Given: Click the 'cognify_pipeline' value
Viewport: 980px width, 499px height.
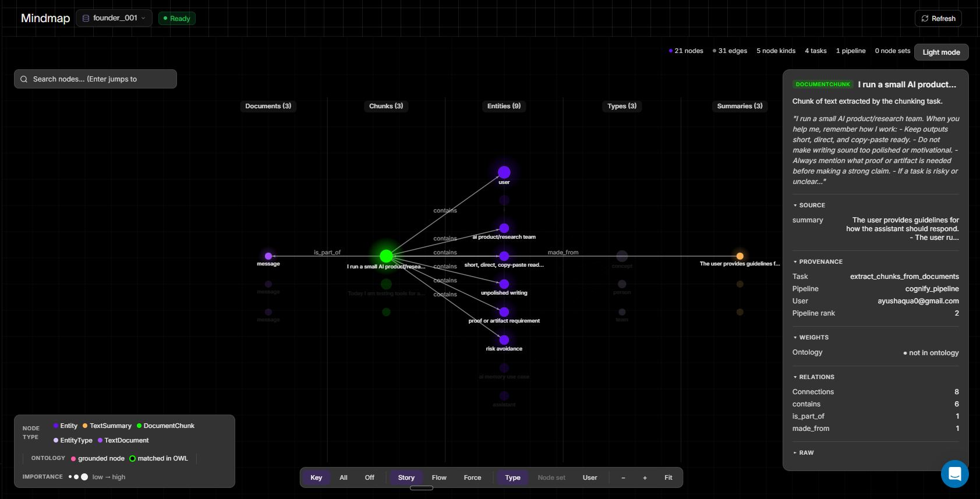Looking at the screenshot, I should pyautogui.click(x=932, y=289).
